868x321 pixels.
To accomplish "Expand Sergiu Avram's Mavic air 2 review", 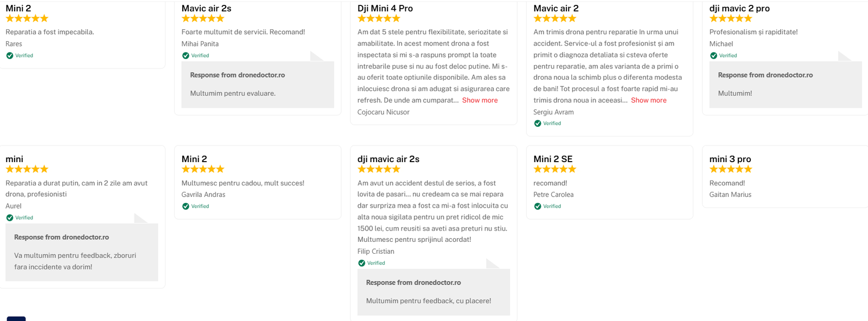I will pyautogui.click(x=648, y=100).
